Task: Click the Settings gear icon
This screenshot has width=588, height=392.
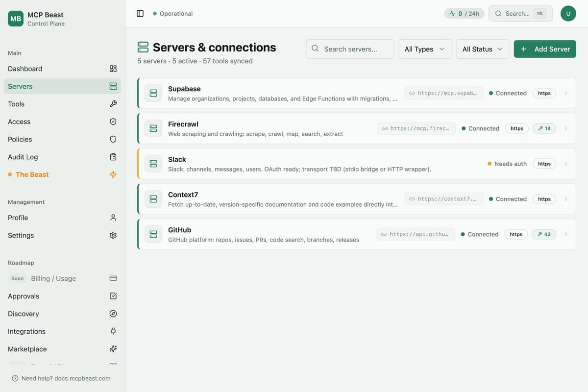Action: pyautogui.click(x=113, y=235)
